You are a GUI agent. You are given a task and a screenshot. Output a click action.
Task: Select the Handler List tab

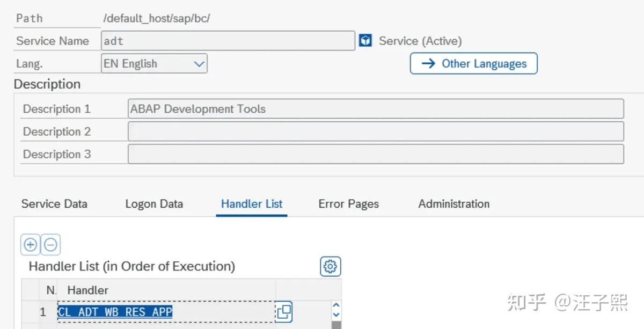(x=251, y=203)
